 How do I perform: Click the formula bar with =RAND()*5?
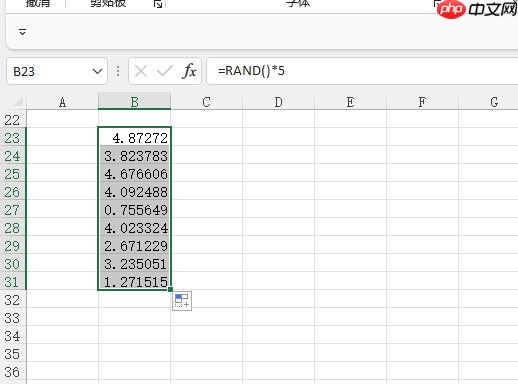point(362,71)
